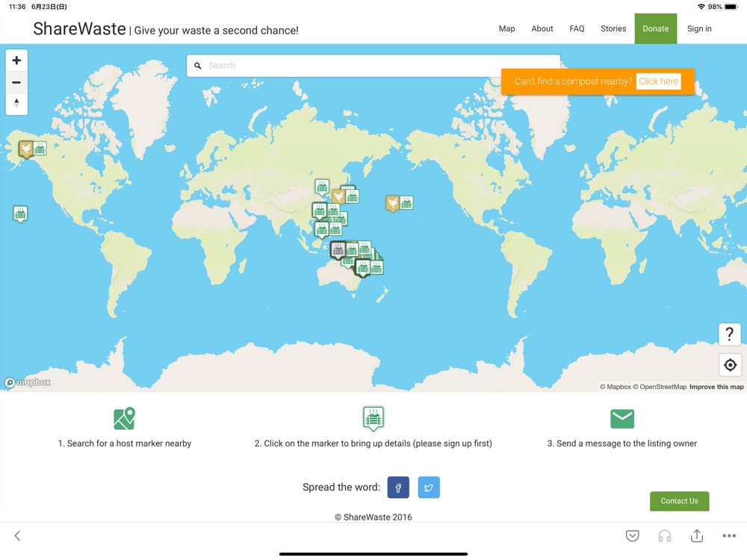The height and width of the screenshot is (560, 747).
Task: Reset map bearing with compass button
Action: pyautogui.click(x=16, y=103)
